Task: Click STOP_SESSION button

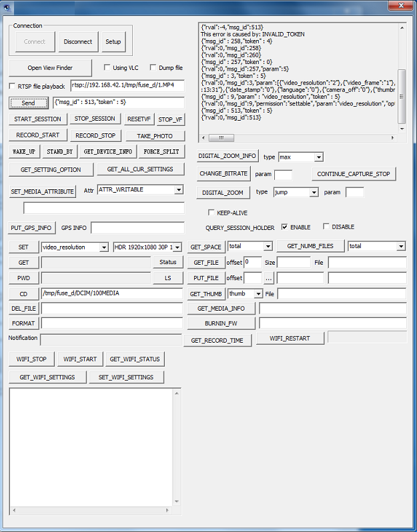Action: (x=95, y=119)
